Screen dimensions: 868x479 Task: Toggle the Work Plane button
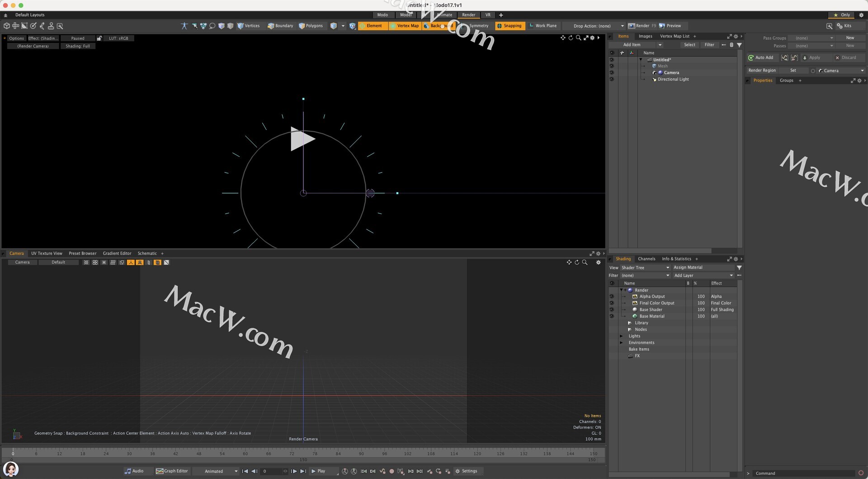[x=543, y=26]
